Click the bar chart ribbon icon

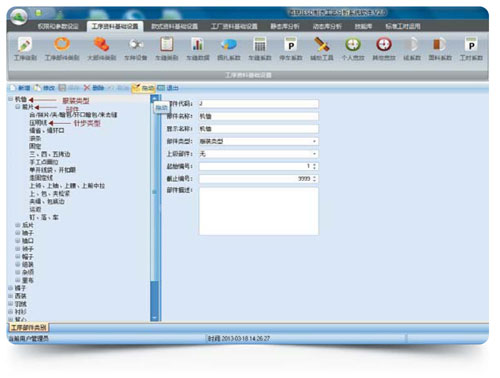(x=197, y=44)
